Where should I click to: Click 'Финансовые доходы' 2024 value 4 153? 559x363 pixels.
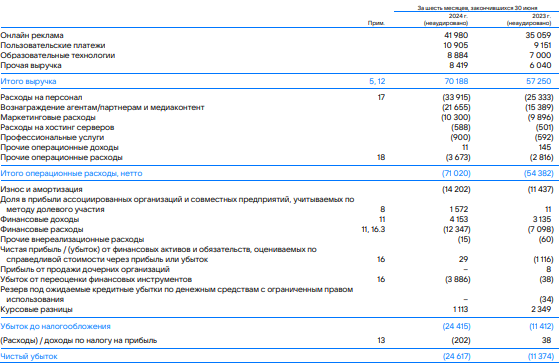coord(459,219)
